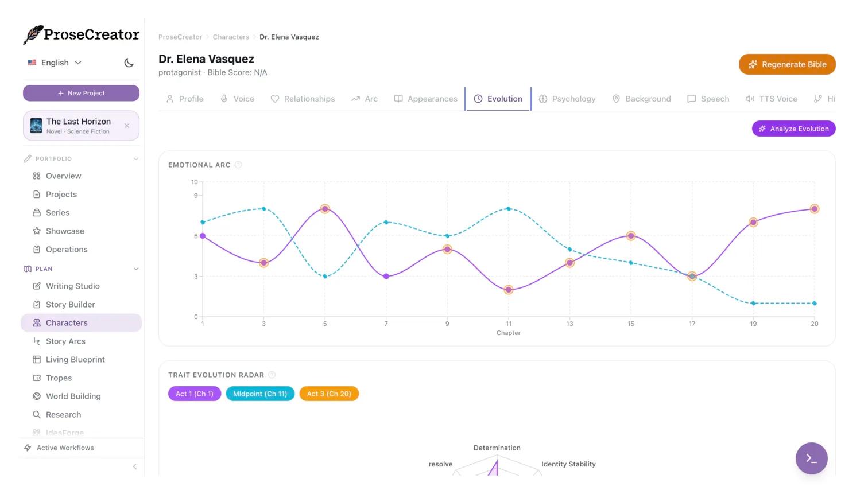Collapse the Plan section
868x494 pixels.
[x=136, y=269]
